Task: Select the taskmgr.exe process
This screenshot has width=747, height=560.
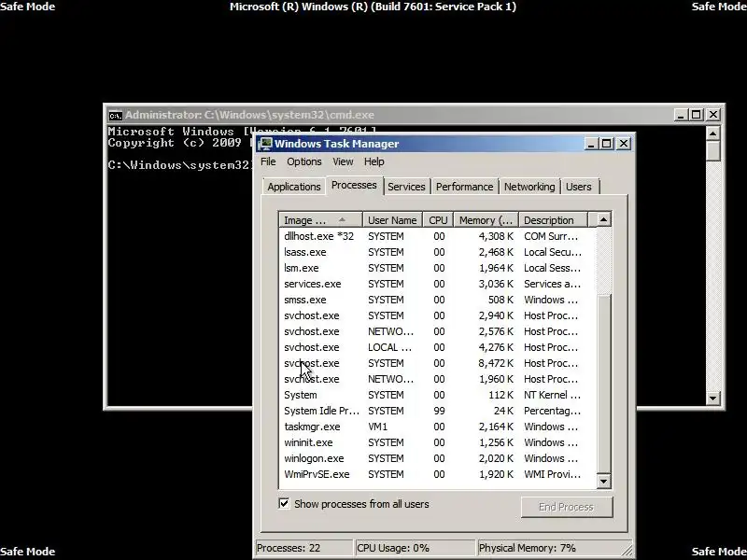Action: pos(437,427)
